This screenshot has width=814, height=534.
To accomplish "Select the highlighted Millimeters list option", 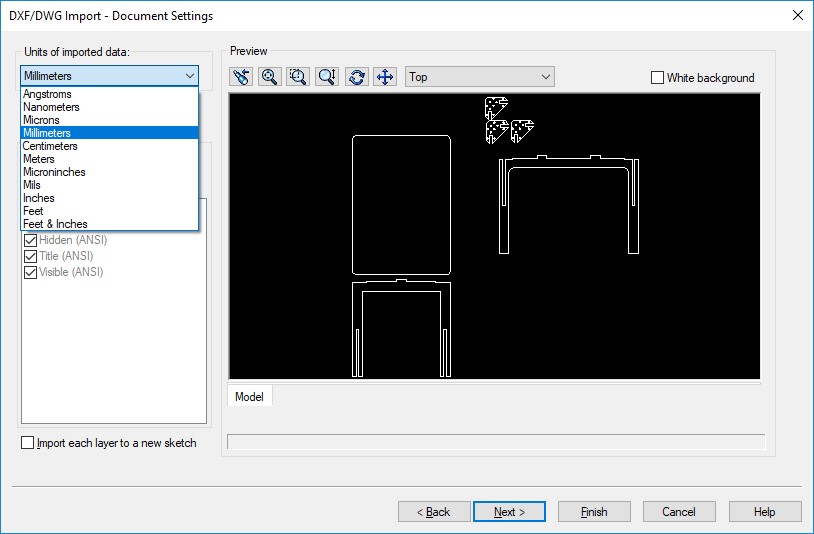I will coord(110,133).
